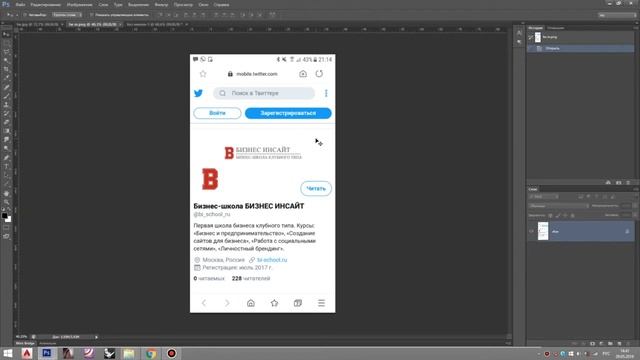Open the Редактирование menu
The width and height of the screenshot is (640, 360).
point(46,5)
